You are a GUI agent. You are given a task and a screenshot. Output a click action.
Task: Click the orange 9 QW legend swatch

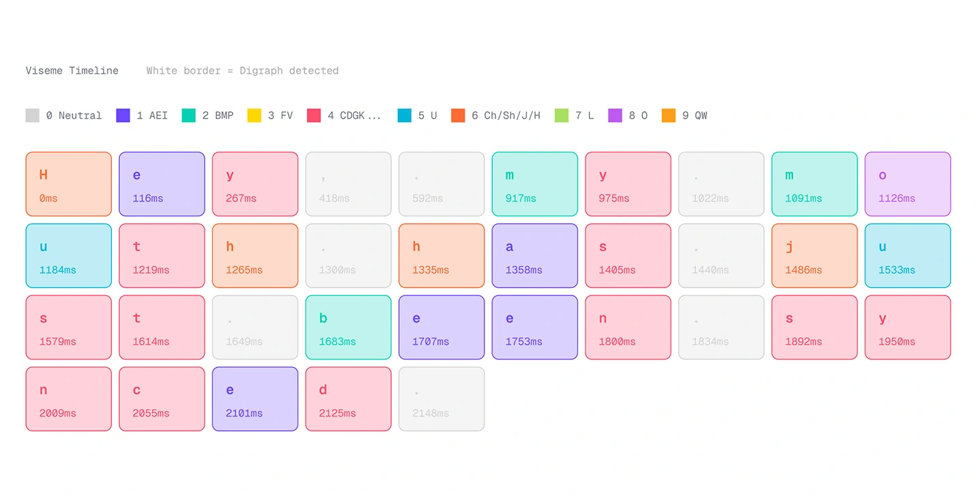pos(669,115)
